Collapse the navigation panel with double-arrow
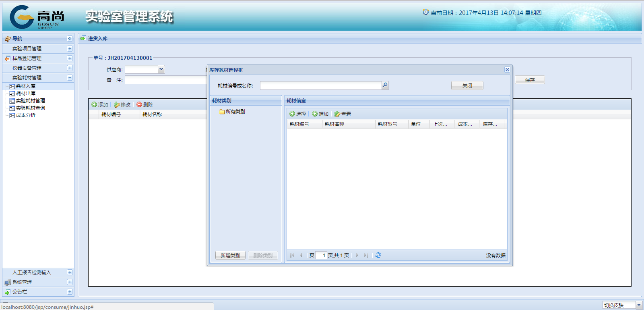Screen dimensions: 644x310 [70, 39]
